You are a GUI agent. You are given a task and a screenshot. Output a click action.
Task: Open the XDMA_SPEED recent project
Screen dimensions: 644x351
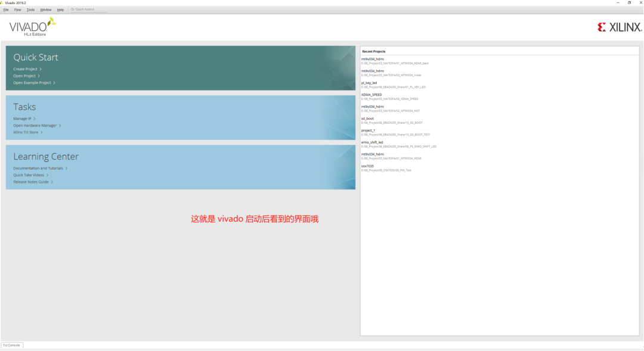(x=389, y=97)
